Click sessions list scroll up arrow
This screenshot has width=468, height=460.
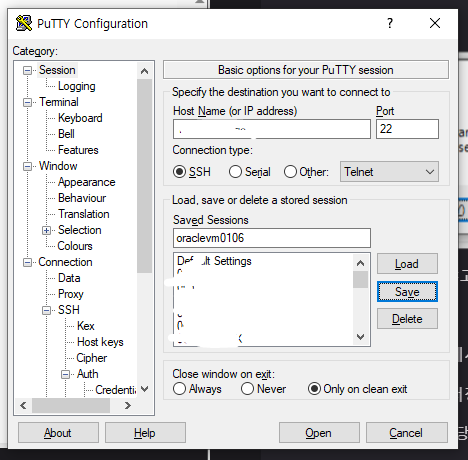point(360,263)
